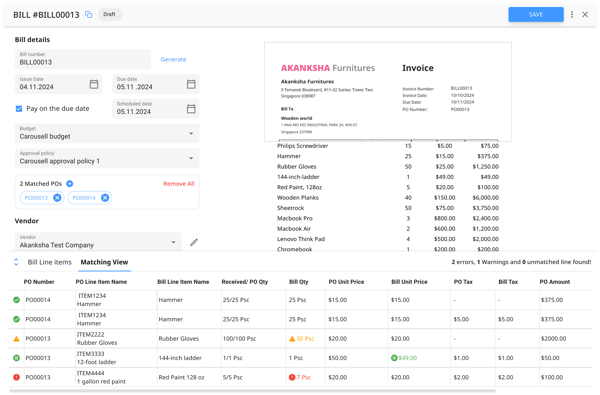Open the Vendor dropdown

[98, 242]
